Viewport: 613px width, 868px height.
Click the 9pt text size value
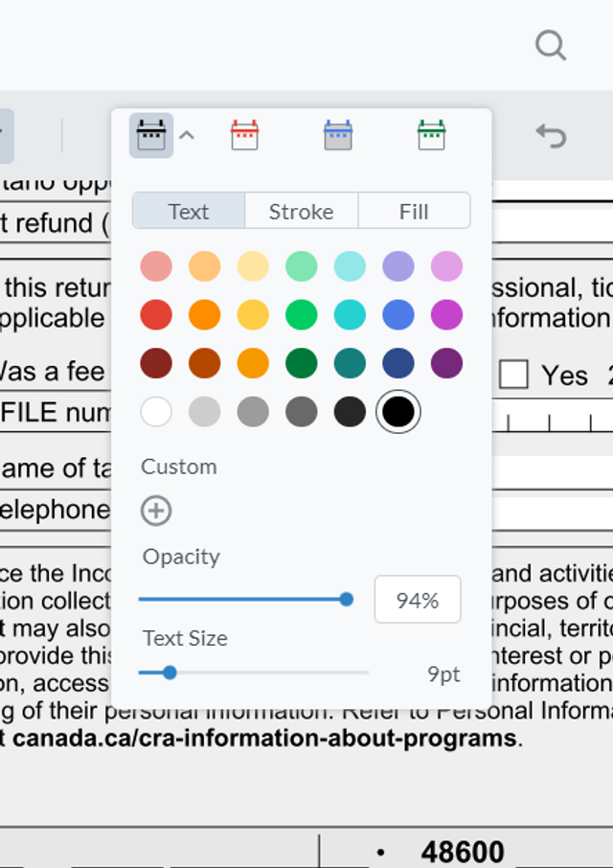point(443,674)
